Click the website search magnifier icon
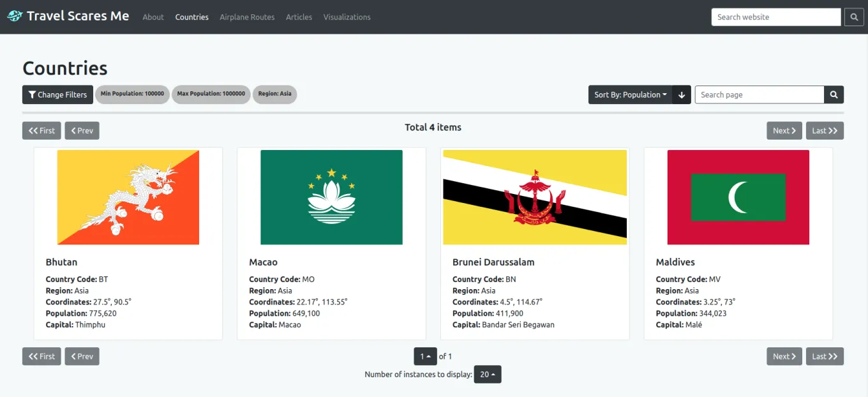868x397 pixels. 854,17
